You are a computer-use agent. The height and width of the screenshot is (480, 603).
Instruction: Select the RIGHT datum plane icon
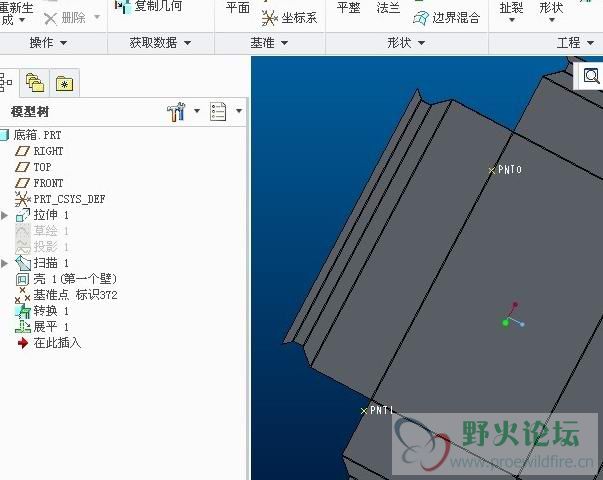click(22, 151)
